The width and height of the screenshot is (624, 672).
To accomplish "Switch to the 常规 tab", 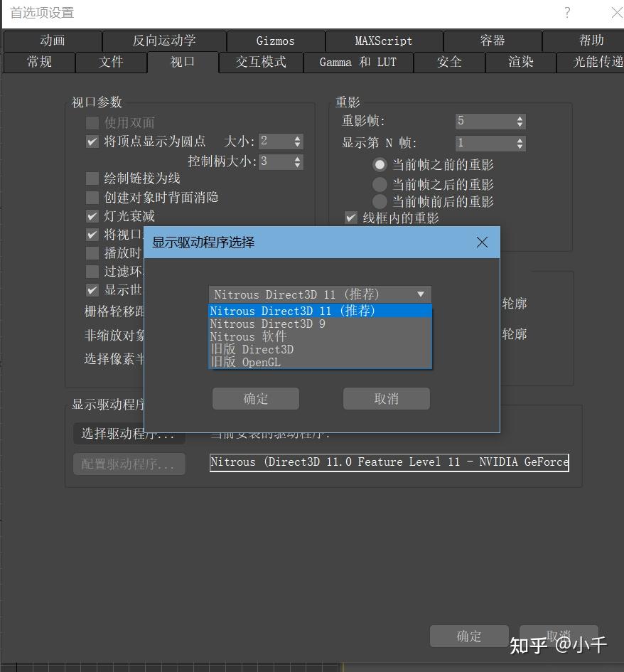I will click(x=38, y=63).
